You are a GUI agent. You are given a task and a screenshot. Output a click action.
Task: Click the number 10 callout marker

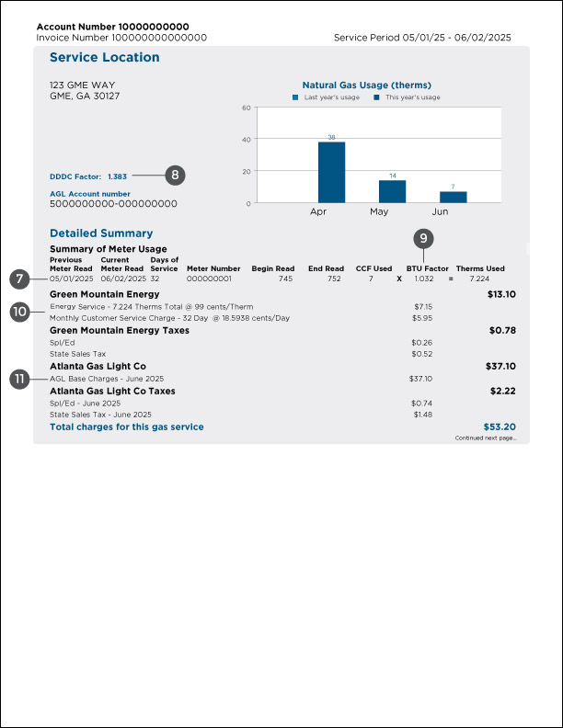[x=18, y=312]
